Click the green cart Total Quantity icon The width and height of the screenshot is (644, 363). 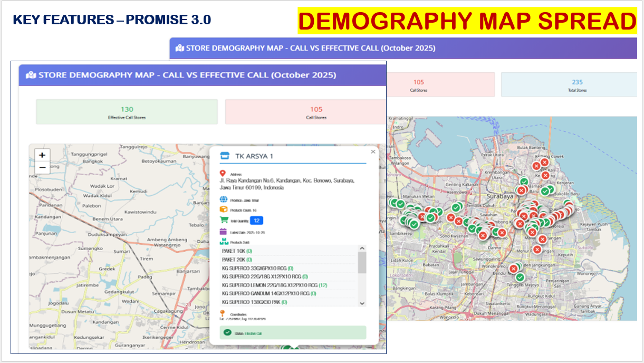point(224,220)
